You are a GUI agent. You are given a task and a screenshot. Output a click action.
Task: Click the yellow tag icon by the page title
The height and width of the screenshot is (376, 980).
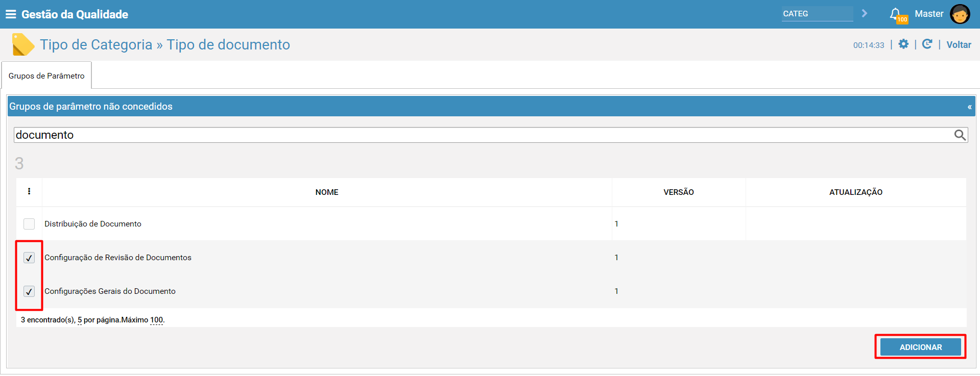click(x=23, y=44)
